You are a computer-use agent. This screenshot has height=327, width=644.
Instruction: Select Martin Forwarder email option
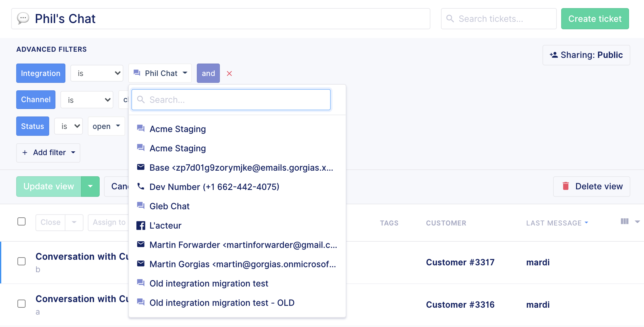click(237, 245)
